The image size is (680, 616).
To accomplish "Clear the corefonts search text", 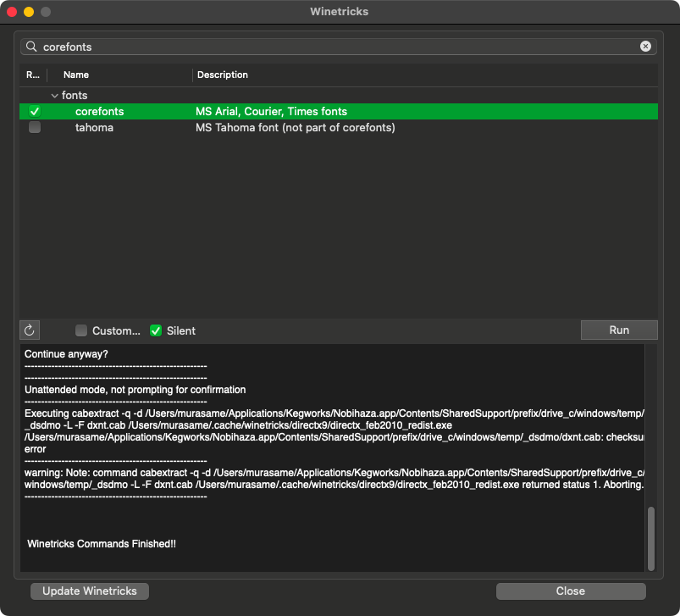I will click(x=645, y=47).
